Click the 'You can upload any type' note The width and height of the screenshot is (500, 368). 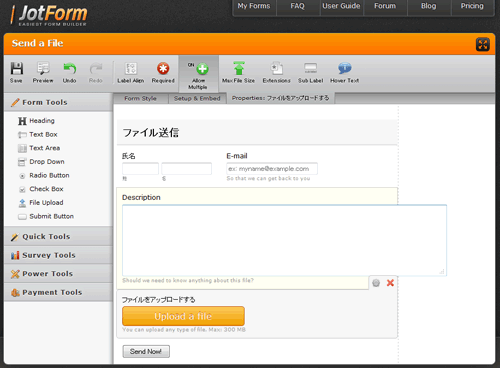[184, 330]
